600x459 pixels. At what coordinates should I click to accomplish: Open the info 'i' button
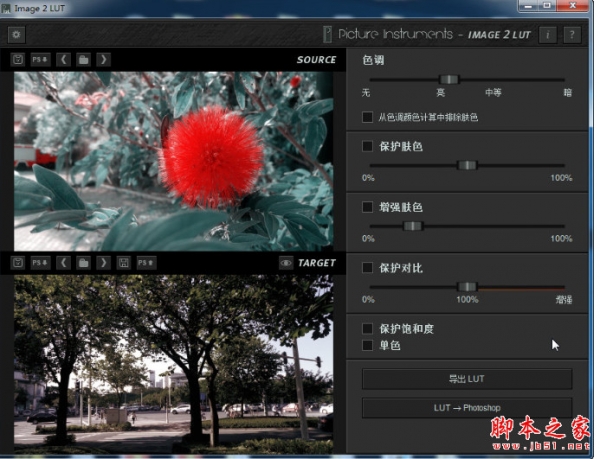click(548, 34)
